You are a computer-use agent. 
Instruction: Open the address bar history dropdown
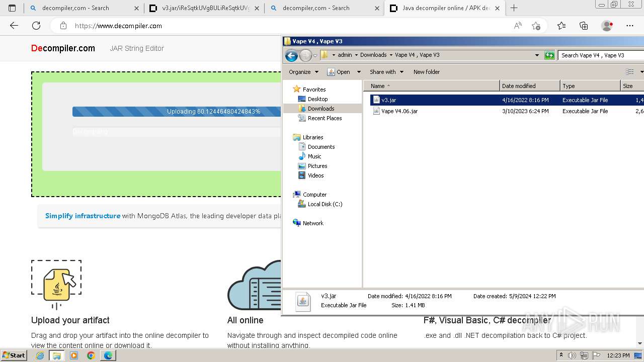pos(537,55)
